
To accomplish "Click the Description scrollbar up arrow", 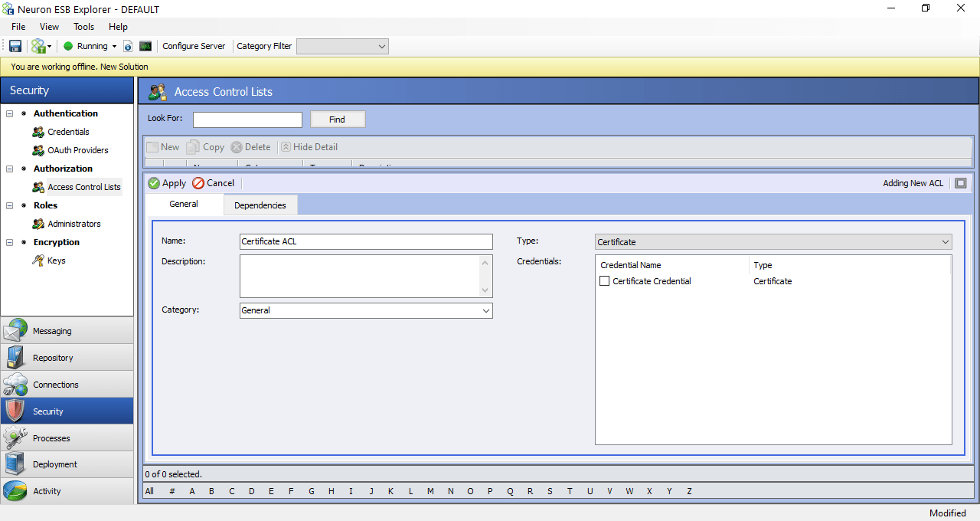I will click(485, 262).
